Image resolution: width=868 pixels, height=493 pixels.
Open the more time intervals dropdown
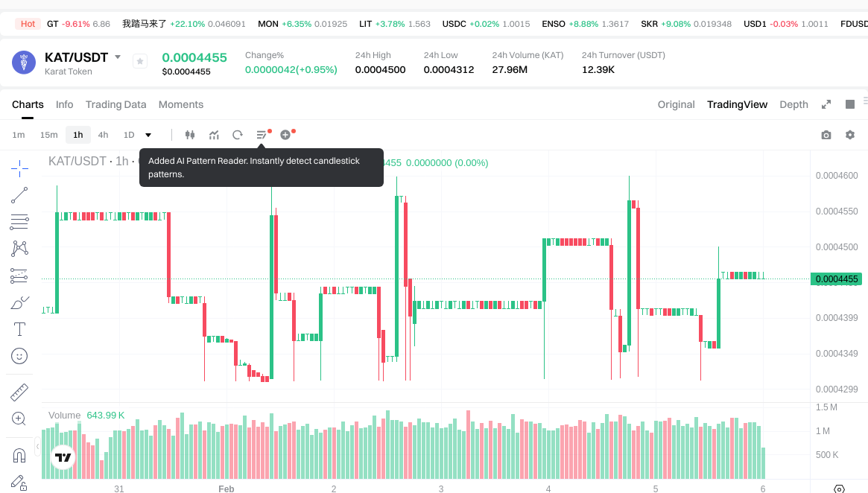tap(148, 135)
